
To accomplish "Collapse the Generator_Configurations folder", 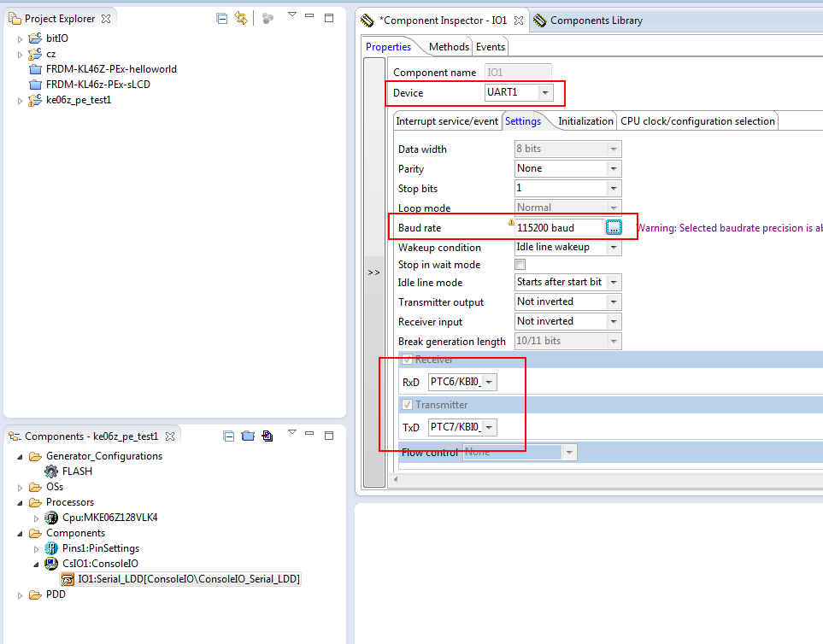I will 20,457.
